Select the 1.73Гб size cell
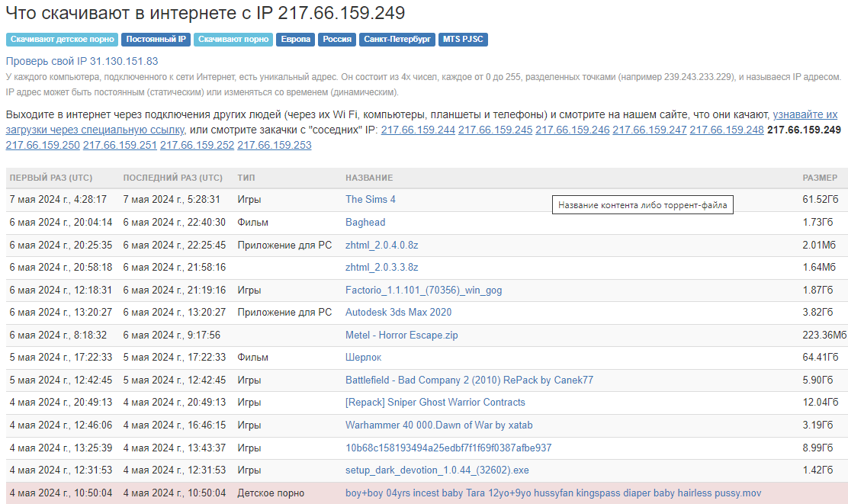Viewport: 848px width, 504px height. point(817,222)
